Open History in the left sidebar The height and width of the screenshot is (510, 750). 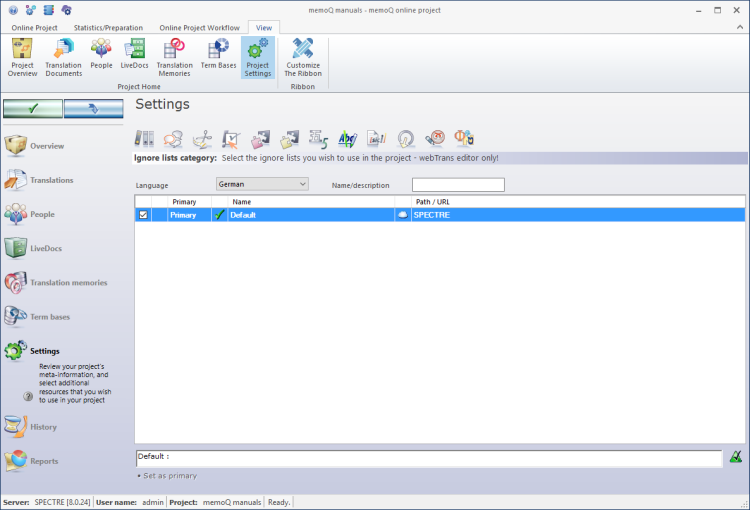[x=43, y=427]
